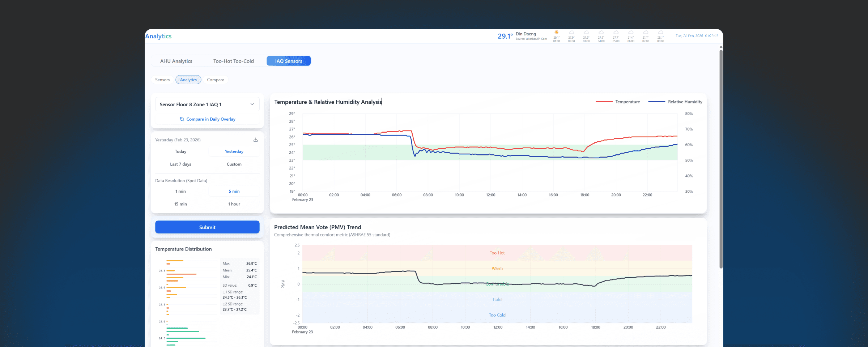The image size is (868, 347).
Task: Click the cloud icon for 06:00 forecast
Action: click(x=630, y=33)
